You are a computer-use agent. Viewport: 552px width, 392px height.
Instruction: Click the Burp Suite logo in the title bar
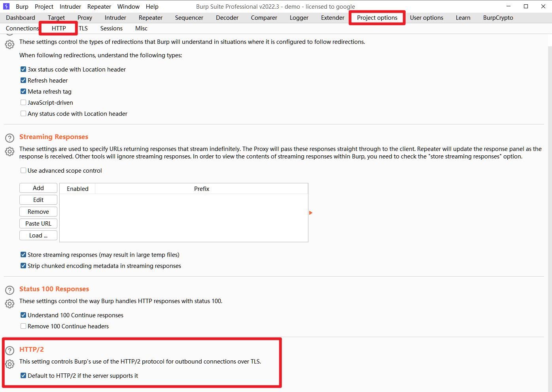pyautogui.click(x=6, y=6)
